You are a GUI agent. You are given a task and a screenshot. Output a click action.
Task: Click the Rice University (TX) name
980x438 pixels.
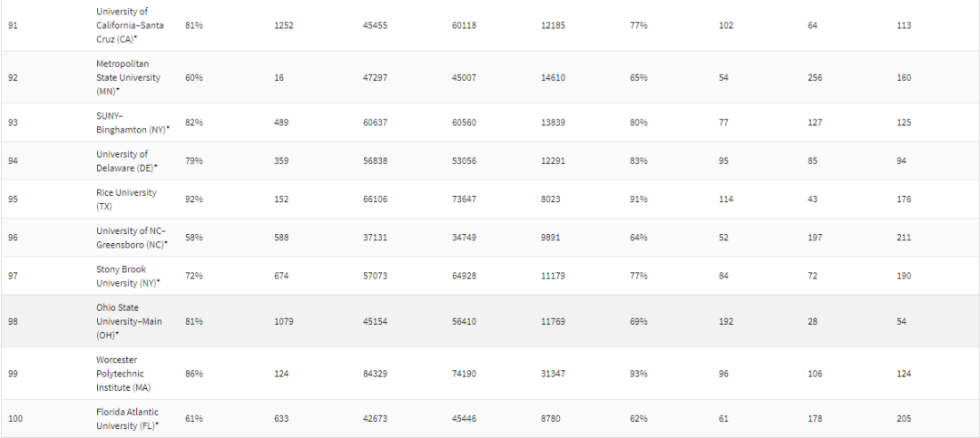click(x=126, y=200)
